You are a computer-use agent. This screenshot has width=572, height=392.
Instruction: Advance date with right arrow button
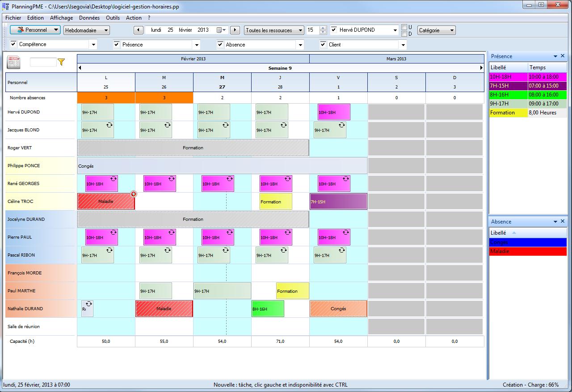[x=235, y=30]
